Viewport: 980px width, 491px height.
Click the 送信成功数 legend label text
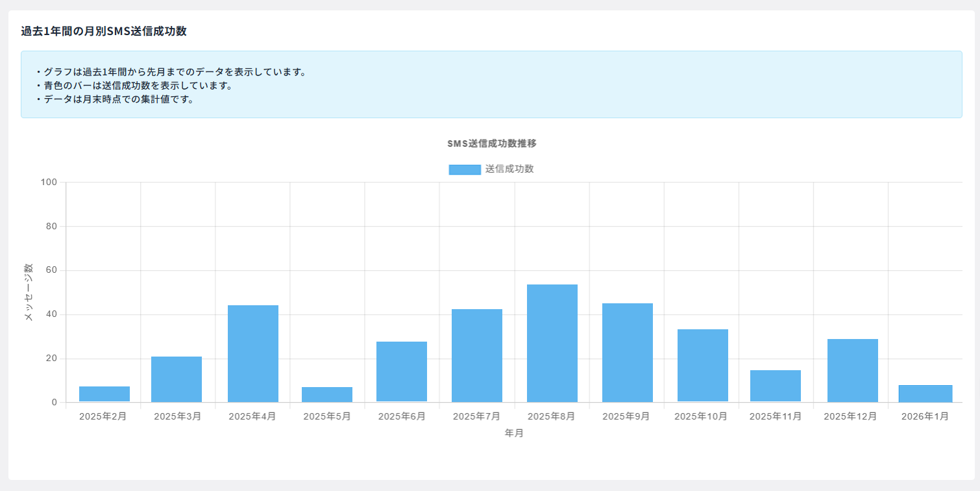pos(509,169)
